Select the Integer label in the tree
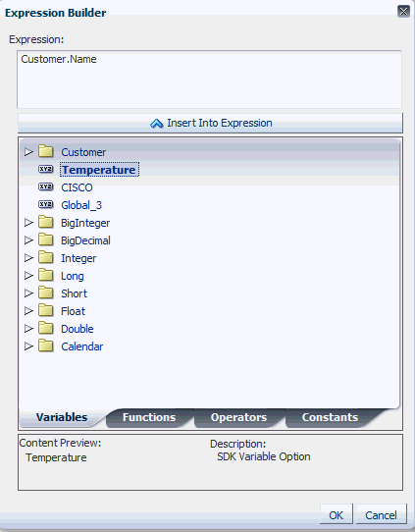 (78, 258)
